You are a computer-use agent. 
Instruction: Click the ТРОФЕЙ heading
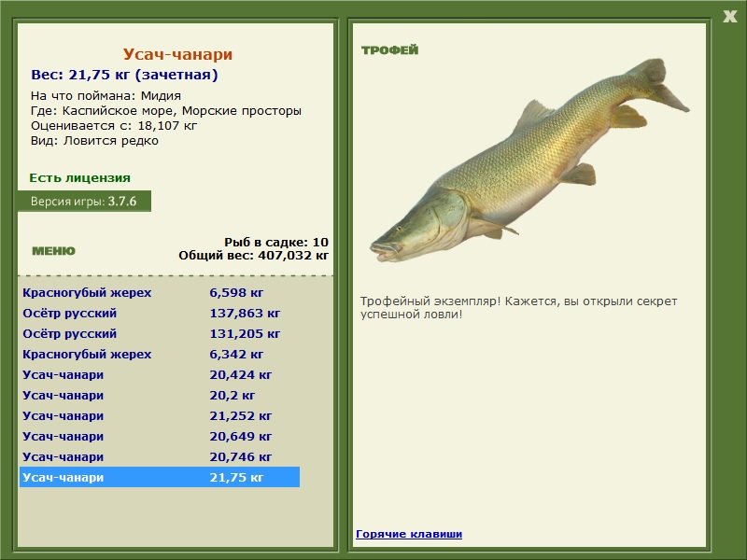pos(389,50)
